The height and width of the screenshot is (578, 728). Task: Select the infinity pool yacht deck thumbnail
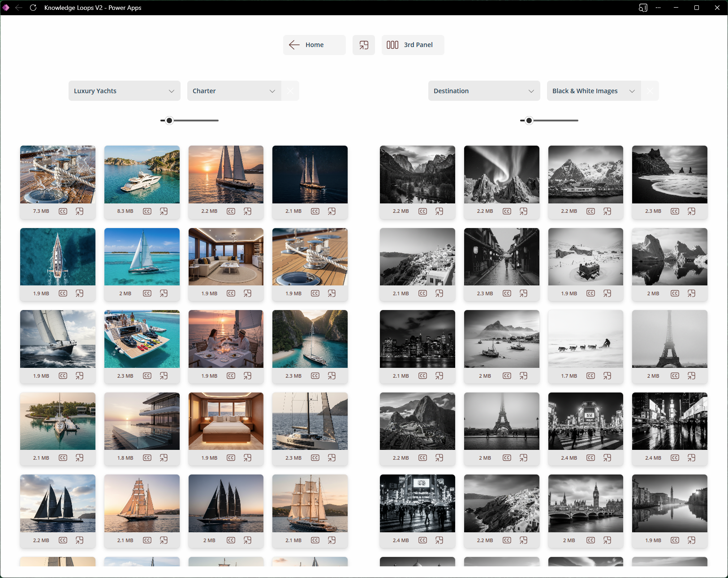[x=142, y=421]
